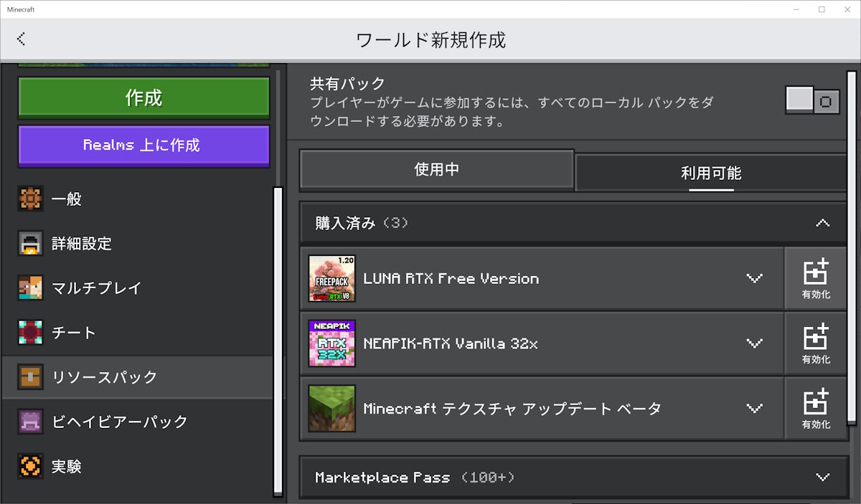Click the 実験 orange icon
Viewport: 861px width, 504px height.
pos(31,466)
